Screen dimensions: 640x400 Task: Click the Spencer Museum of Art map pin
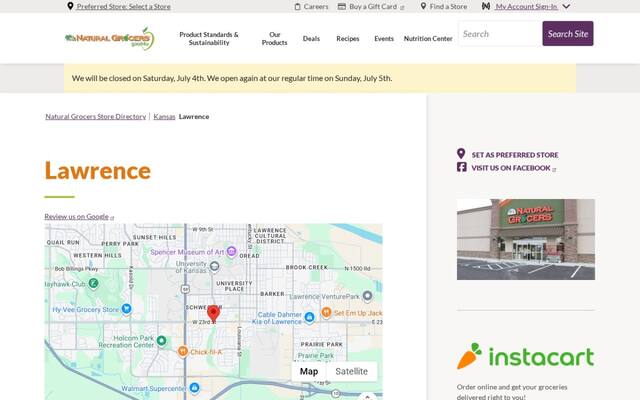pos(231,251)
